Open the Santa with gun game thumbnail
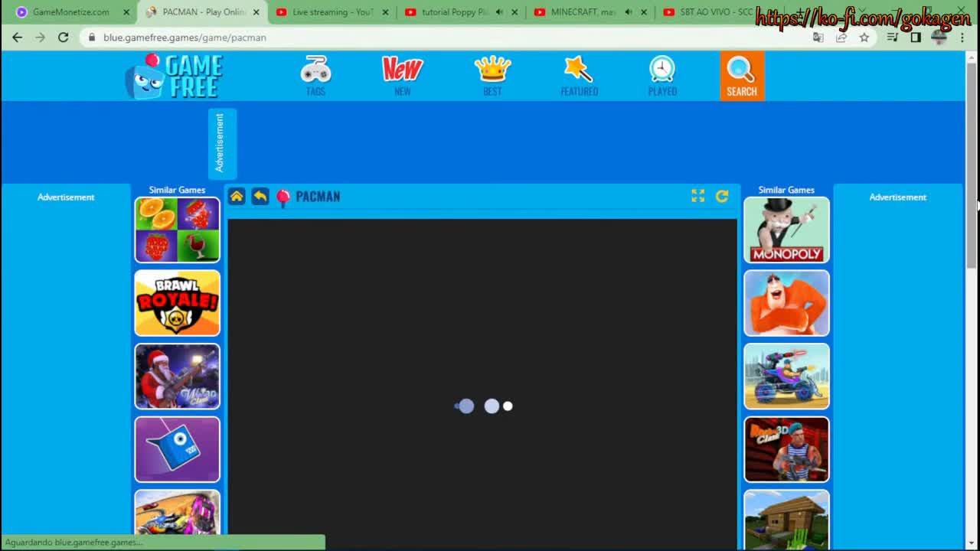The image size is (980, 551). tap(177, 377)
